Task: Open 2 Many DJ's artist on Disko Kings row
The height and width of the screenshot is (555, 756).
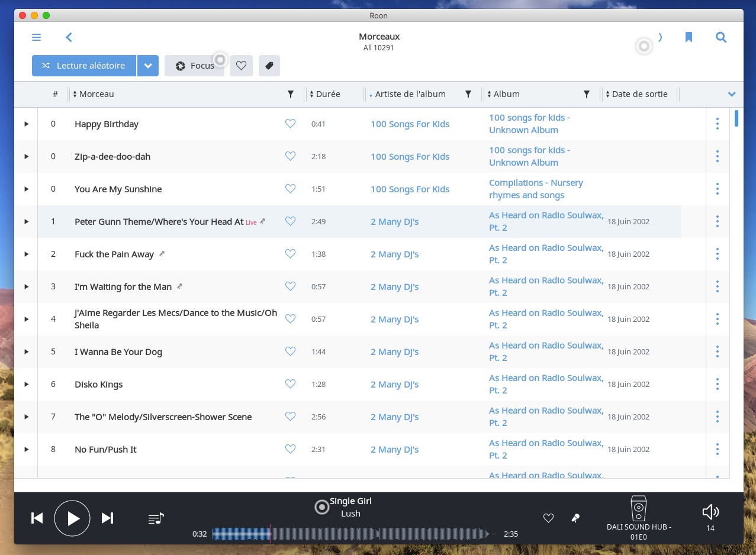Action: [x=394, y=385]
